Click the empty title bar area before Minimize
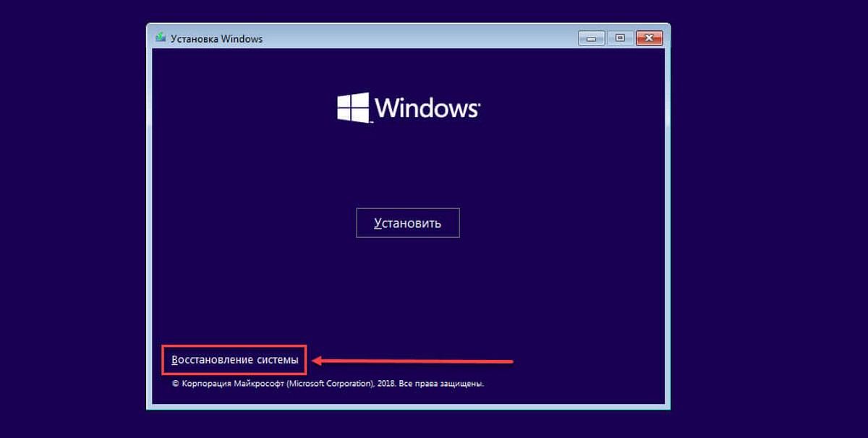The width and height of the screenshot is (868, 438). [x=420, y=38]
